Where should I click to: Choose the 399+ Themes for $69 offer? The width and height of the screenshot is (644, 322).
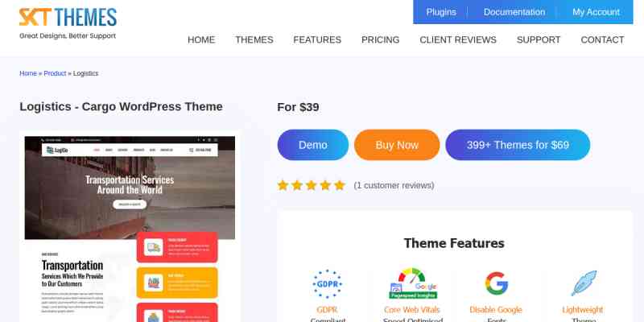click(518, 145)
